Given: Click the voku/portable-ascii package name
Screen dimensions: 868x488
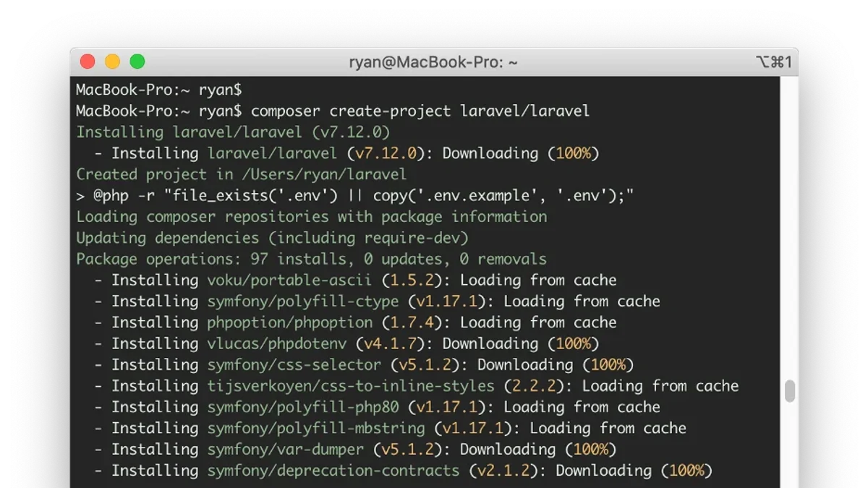Looking at the screenshot, I should (289, 280).
